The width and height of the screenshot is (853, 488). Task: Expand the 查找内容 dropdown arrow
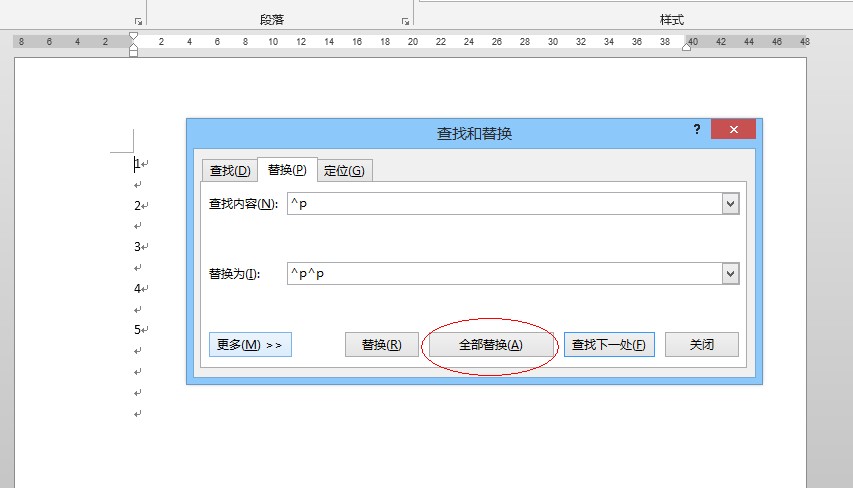(x=730, y=204)
